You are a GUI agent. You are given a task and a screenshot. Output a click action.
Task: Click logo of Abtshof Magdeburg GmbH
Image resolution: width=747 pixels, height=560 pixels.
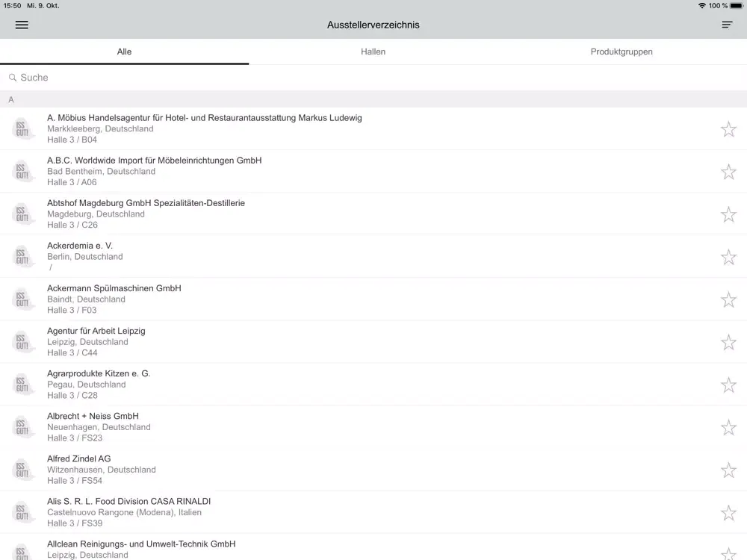coord(23,214)
